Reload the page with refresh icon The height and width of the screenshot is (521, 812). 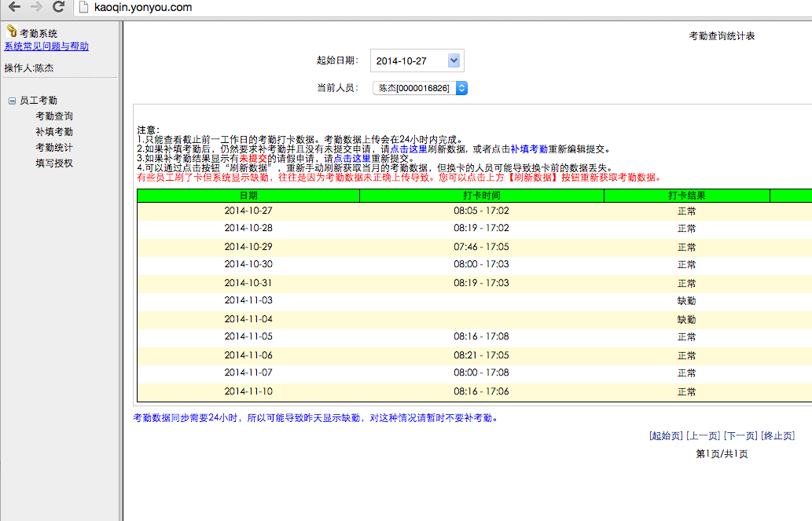coord(58,7)
